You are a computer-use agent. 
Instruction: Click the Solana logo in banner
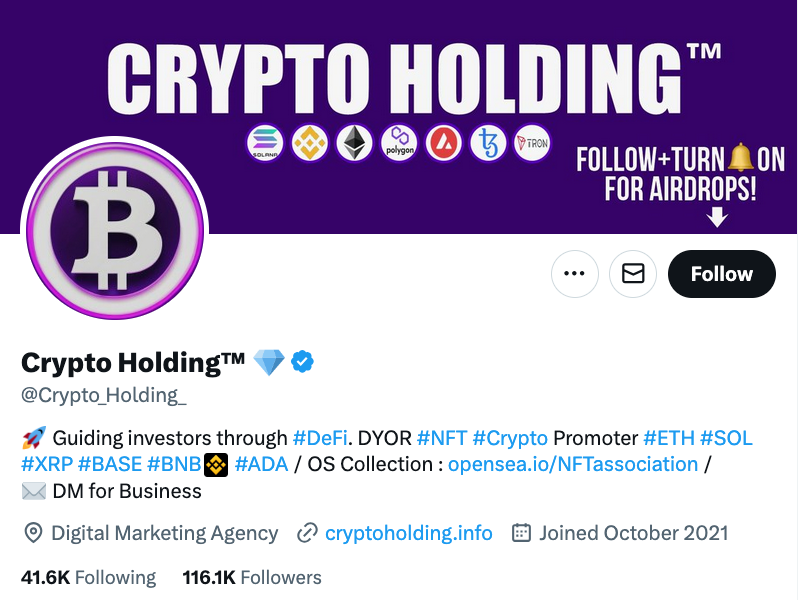click(x=265, y=143)
